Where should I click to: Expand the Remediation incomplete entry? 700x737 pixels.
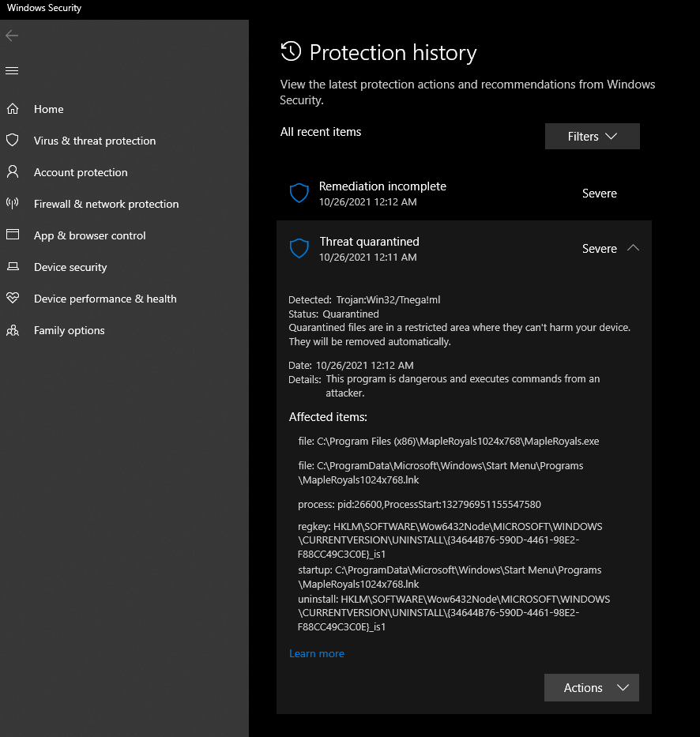click(x=464, y=194)
